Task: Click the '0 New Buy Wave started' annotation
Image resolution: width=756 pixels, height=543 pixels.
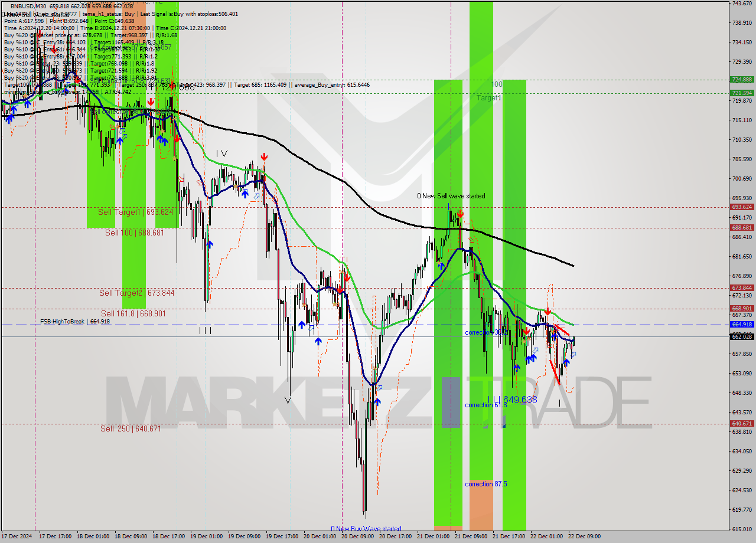Action: [x=366, y=529]
